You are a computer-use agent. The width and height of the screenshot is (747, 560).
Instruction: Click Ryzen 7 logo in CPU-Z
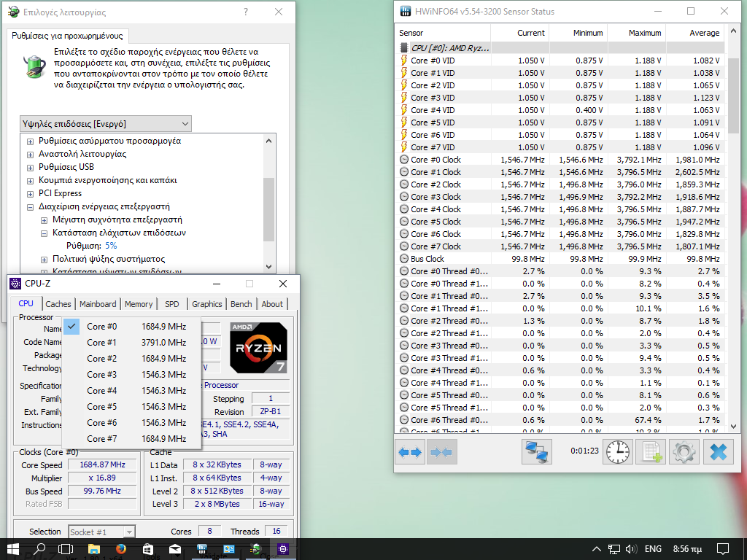[259, 348]
